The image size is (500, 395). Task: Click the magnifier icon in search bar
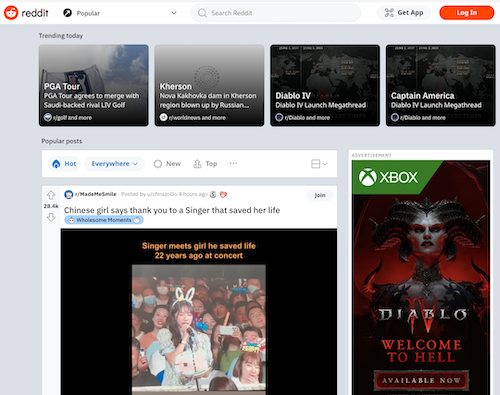[x=202, y=13]
